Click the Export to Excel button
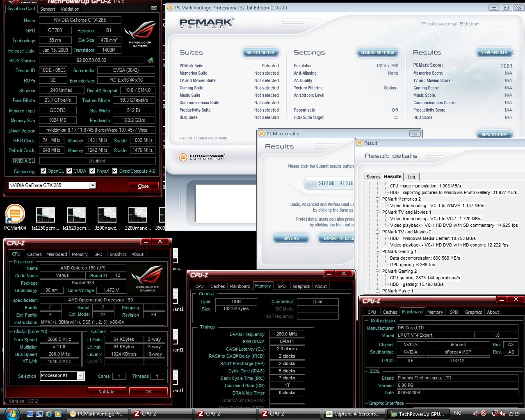 pyautogui.click(x=336, y=238)
